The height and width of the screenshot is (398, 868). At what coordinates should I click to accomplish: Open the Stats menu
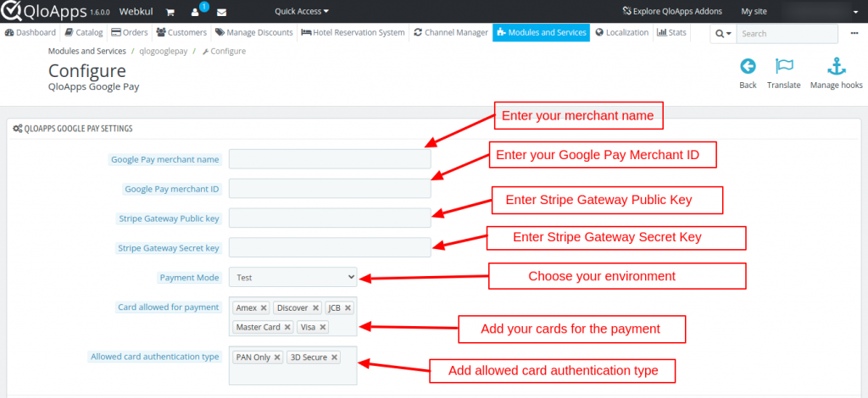671,33
